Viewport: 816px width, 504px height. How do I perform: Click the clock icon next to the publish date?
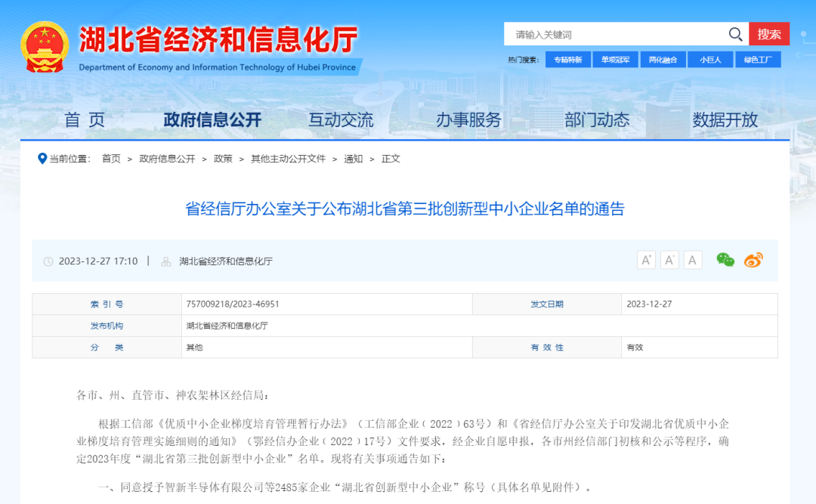(x=48, y=259)
